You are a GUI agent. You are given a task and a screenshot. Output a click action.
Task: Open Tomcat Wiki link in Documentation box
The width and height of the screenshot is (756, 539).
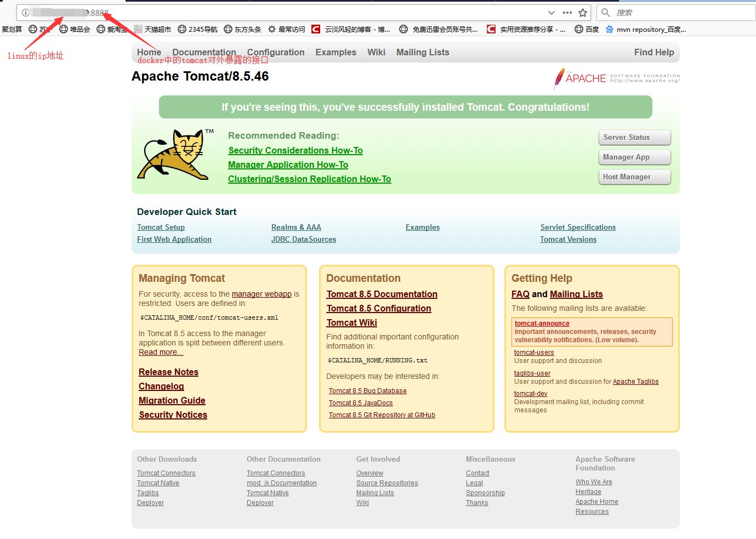click(352, 323)
